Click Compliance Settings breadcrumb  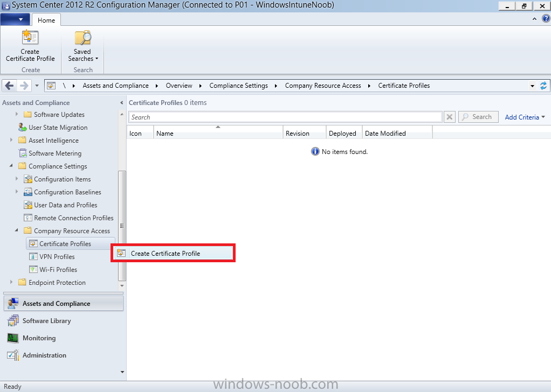tap(239, 86)
